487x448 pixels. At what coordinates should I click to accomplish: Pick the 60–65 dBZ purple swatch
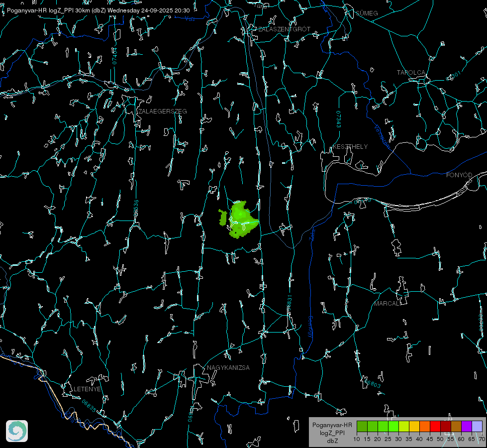(x=467, y=426)
